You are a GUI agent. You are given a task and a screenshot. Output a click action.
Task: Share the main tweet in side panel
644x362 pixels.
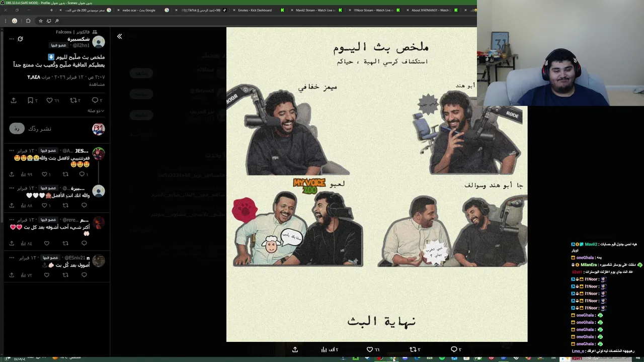(x=14, y=101)
